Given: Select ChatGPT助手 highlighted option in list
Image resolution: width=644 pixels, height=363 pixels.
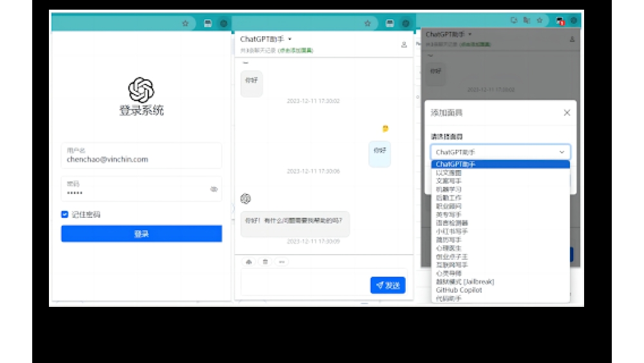Looking at the screenshot, I should click(x=500, y=164).
